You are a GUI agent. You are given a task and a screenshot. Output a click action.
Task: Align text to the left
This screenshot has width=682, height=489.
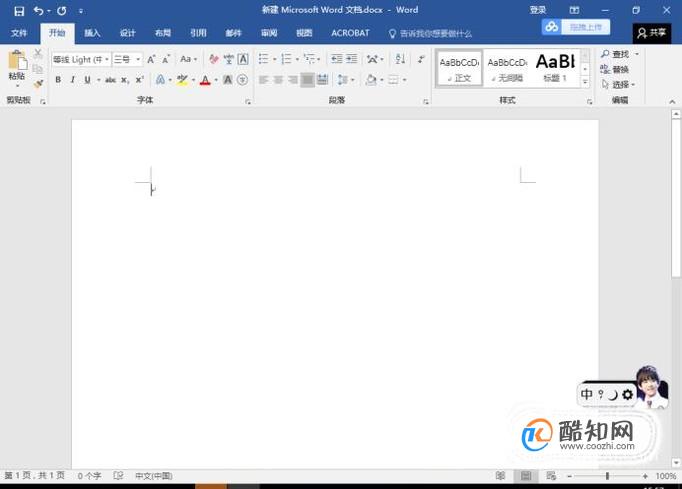click(x=264, y=80)
